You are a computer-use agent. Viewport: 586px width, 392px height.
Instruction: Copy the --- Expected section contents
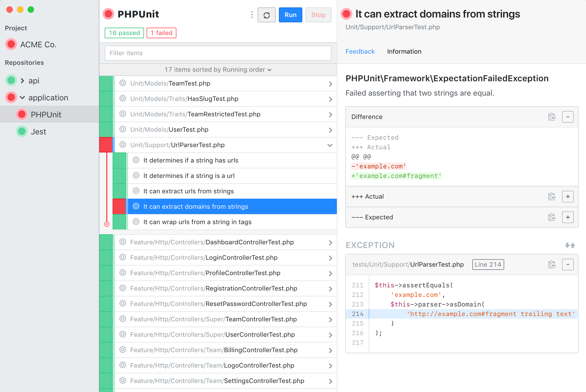[551, 217]
